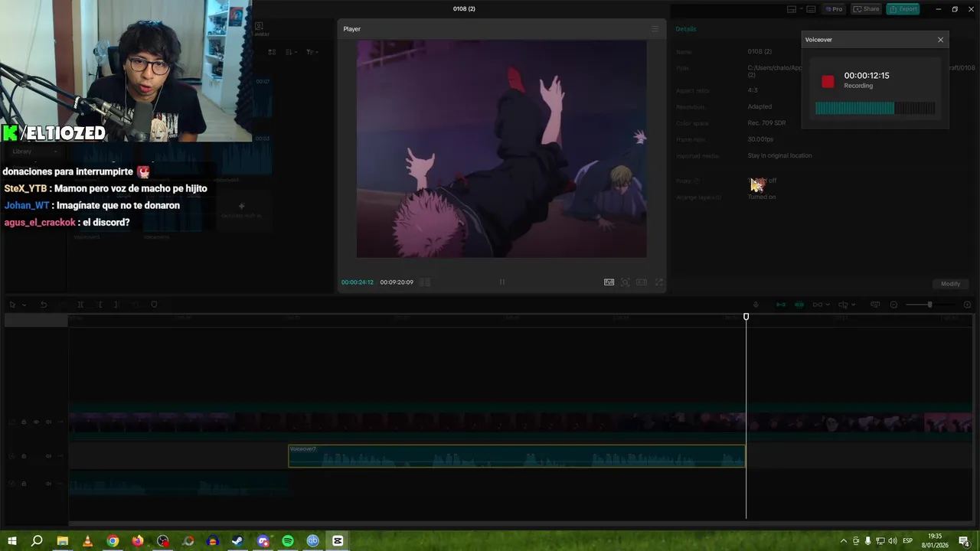This screenshot has width=980, height=551.
Task: Close the Voiceover dialog
Action: click(x=940, y=40)
